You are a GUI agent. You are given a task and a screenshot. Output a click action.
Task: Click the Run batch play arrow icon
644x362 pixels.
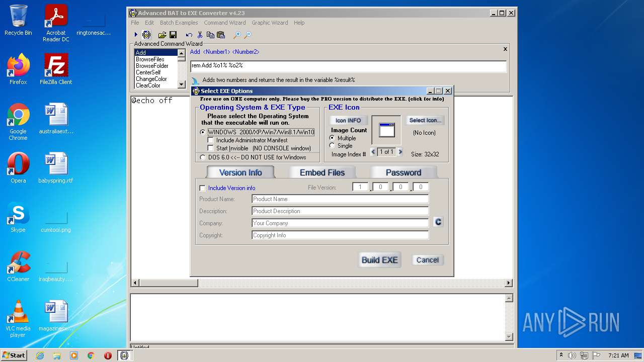[x=136, y=35]
